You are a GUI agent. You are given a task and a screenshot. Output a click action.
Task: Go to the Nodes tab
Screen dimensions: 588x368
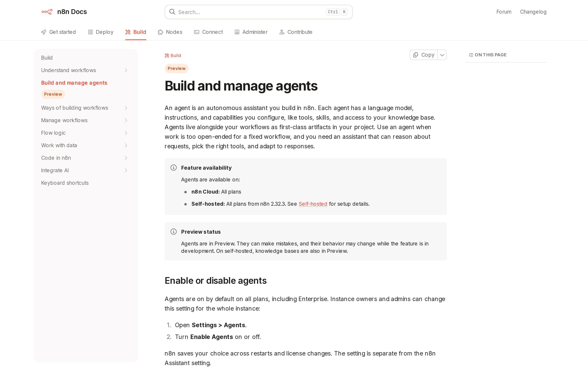[x=170, y=32]
